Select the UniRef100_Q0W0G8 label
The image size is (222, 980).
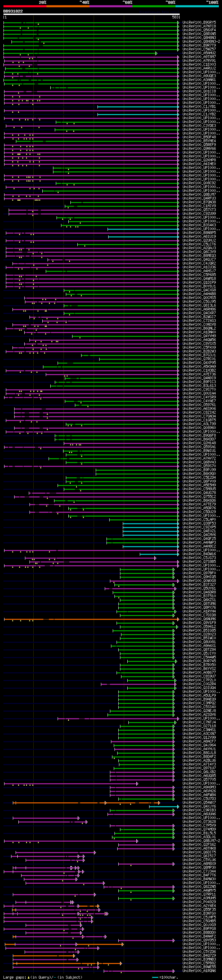[199, 581]
